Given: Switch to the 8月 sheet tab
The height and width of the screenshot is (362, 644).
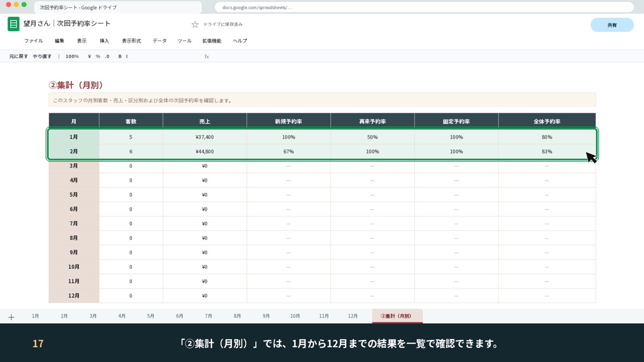Looking at the screenshot, I should pyautogui.click(x=237, y=316).
